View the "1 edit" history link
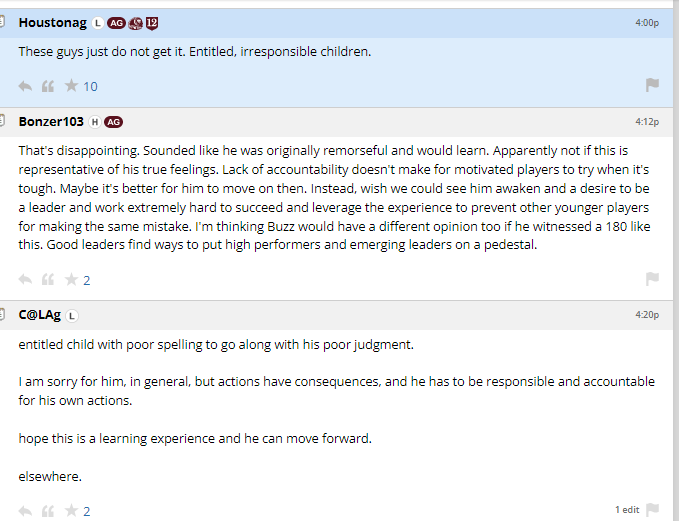The image size is (679, 521). tap(627, 510)
